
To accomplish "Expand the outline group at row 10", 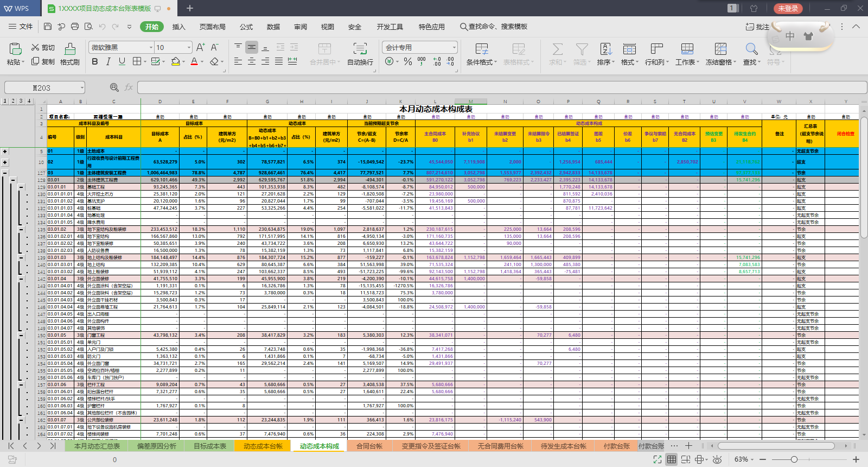I will (5, 162).
